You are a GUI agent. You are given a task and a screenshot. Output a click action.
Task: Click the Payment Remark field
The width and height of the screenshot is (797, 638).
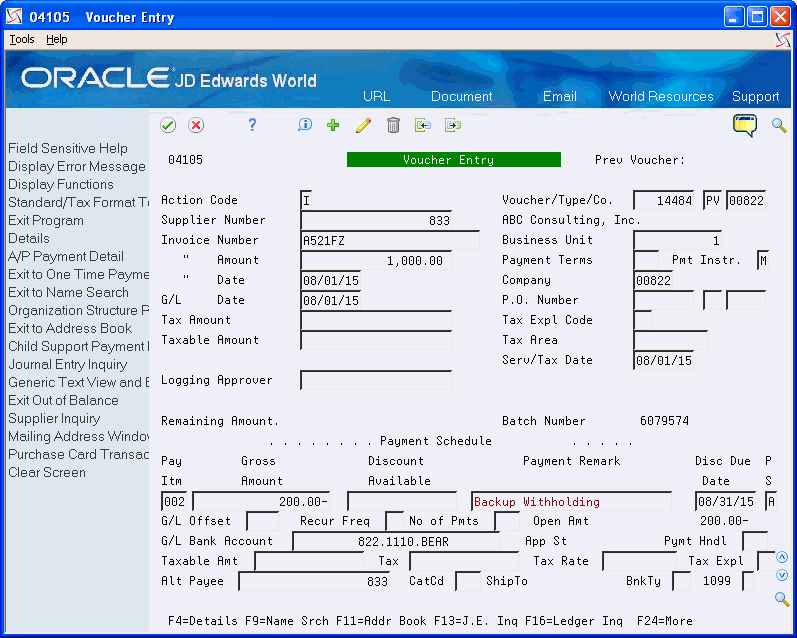pos(570,501)
